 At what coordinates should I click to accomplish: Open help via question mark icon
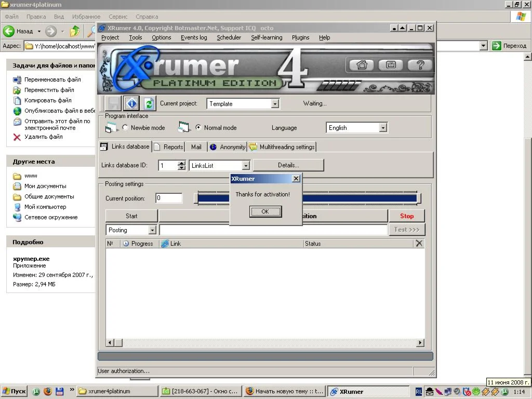tap(420, 65)
